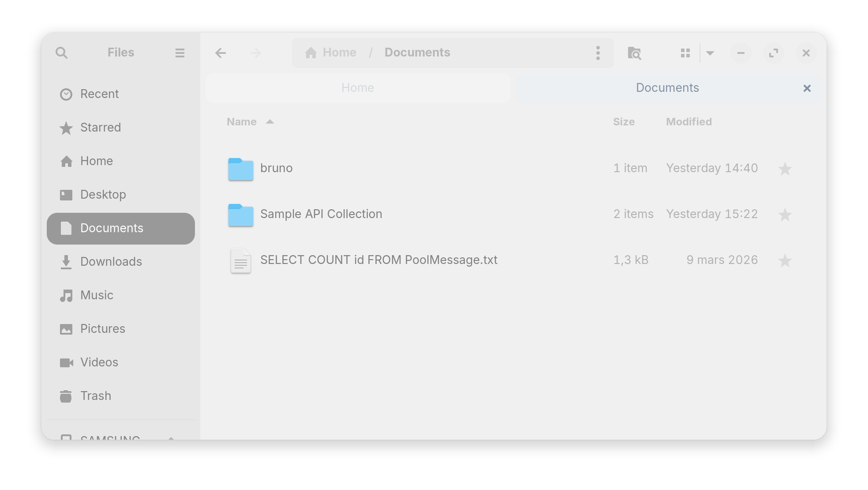Screen dimensions: 868x490
Task: Click the search-in-folder icon
Action: pos(634,53)
